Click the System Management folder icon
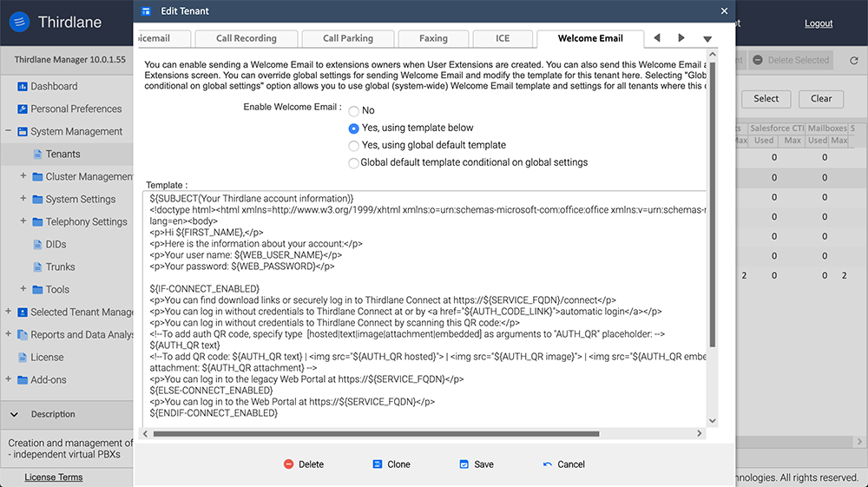The height and width of the screenshot is (487, 868). click(23, 132)
